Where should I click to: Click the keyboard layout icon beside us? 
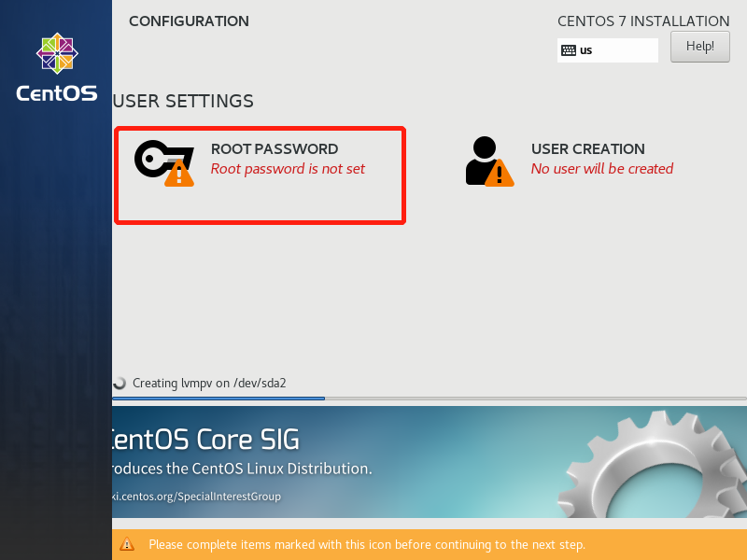[x=569, y=50]
